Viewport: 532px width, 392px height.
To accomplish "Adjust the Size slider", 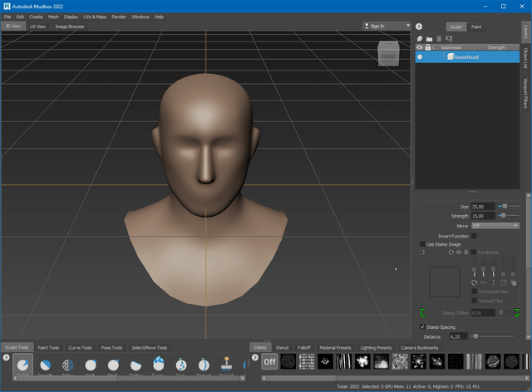I will (x=503, y=206).
